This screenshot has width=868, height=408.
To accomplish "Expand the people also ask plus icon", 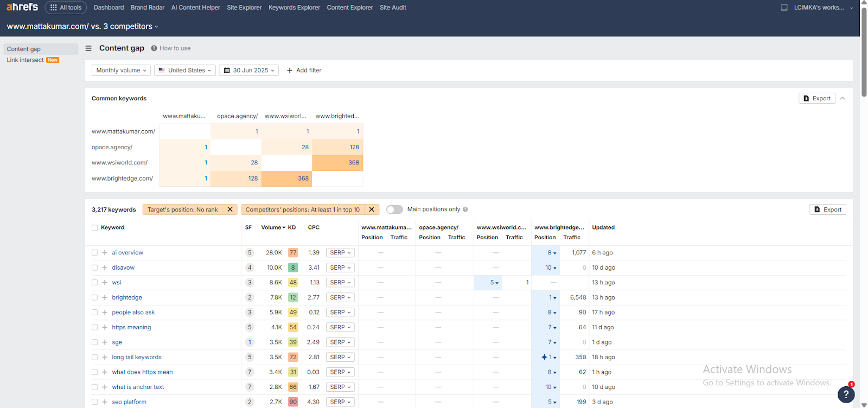I will tap(105, 313).
